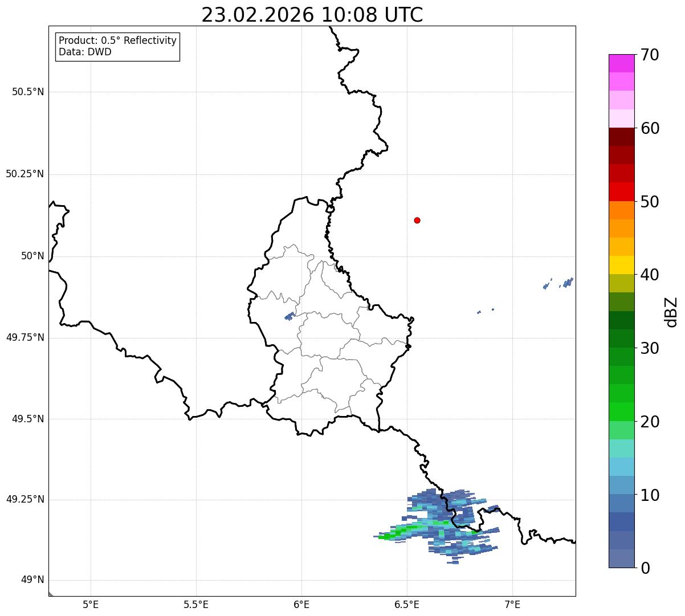Click the colorbar tick label '10'
This screenshot has width=685, height=616.
pyautogui.click(x=650, y=495)
